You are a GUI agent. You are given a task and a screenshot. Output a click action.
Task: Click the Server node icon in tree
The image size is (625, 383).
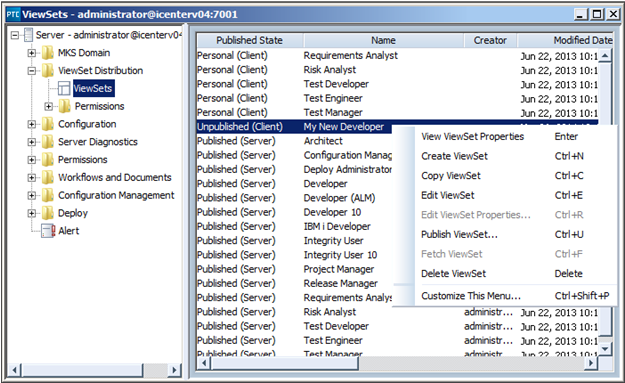point(28,35)
